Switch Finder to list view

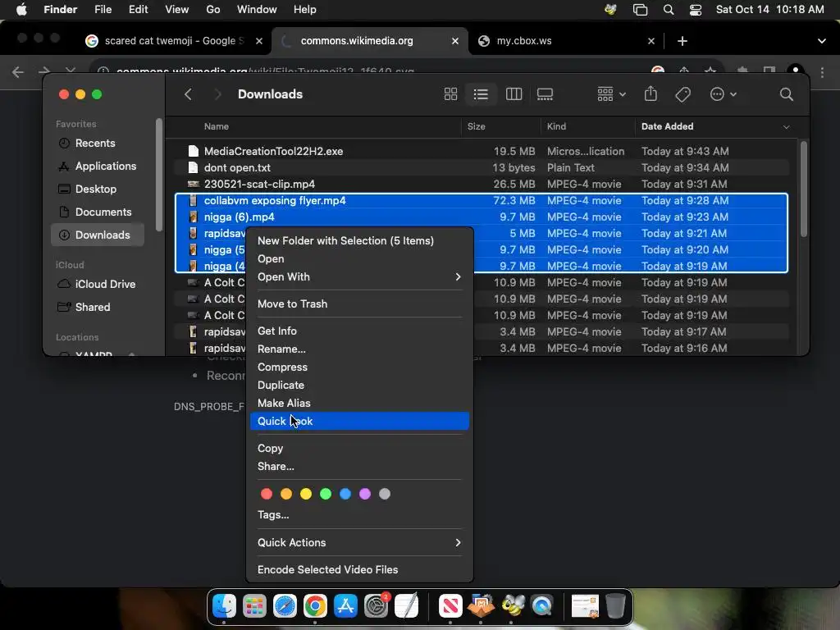[x=481, y=94]
